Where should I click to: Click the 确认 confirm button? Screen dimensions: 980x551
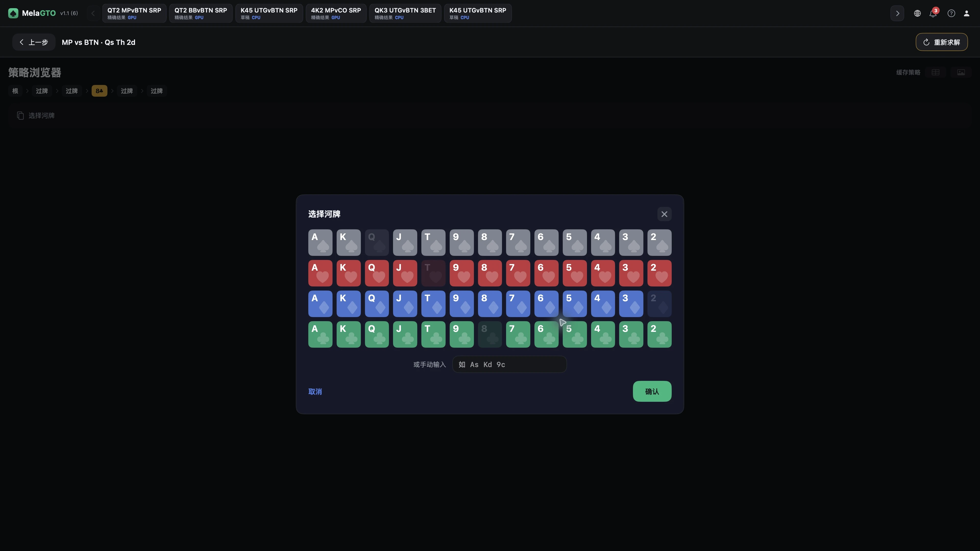[x=652, y=391]
